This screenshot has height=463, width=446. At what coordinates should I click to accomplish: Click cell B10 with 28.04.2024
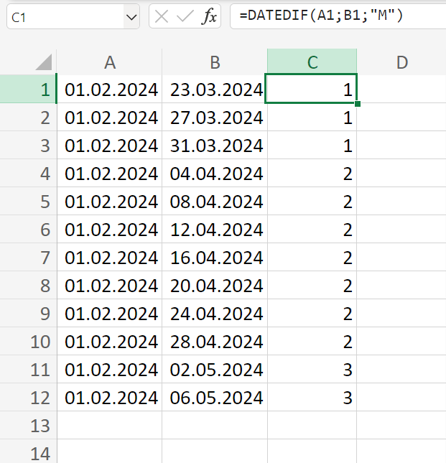[215, 341]
